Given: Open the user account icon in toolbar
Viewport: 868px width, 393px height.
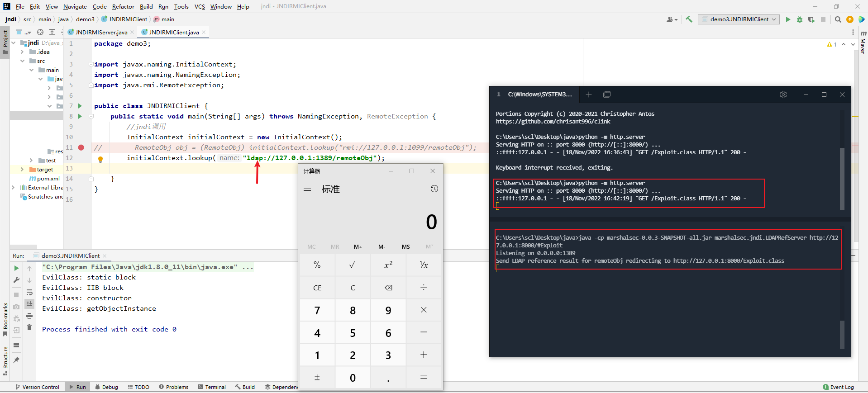Looking at the screenshot, I should (x=672, y=19).
